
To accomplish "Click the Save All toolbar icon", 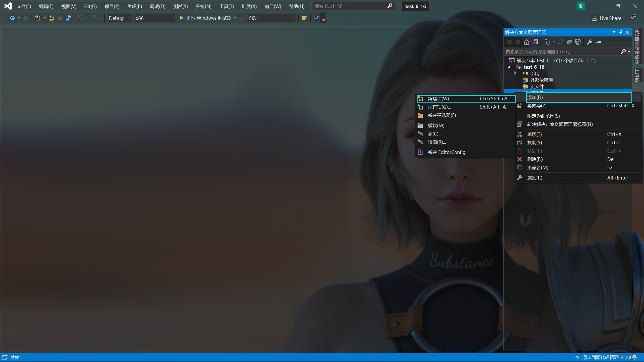I will pyautogui.click(x=68, y=18).
